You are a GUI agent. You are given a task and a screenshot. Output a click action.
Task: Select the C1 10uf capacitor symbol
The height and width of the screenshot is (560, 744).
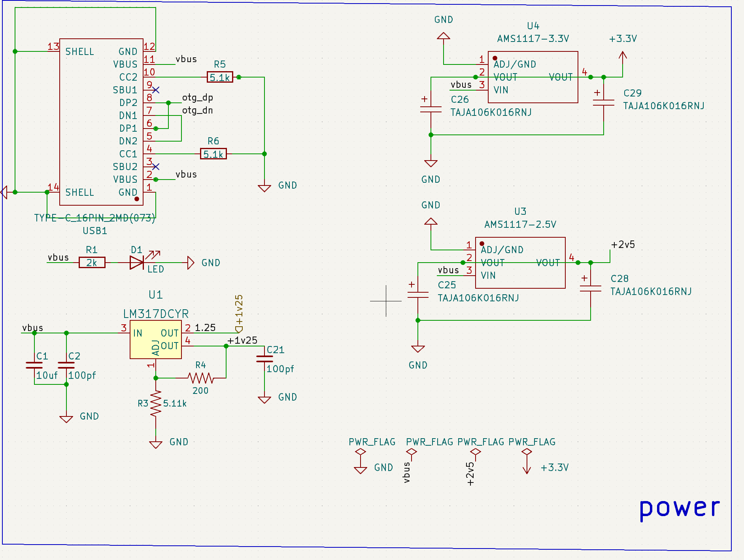[x=34, y=365]
